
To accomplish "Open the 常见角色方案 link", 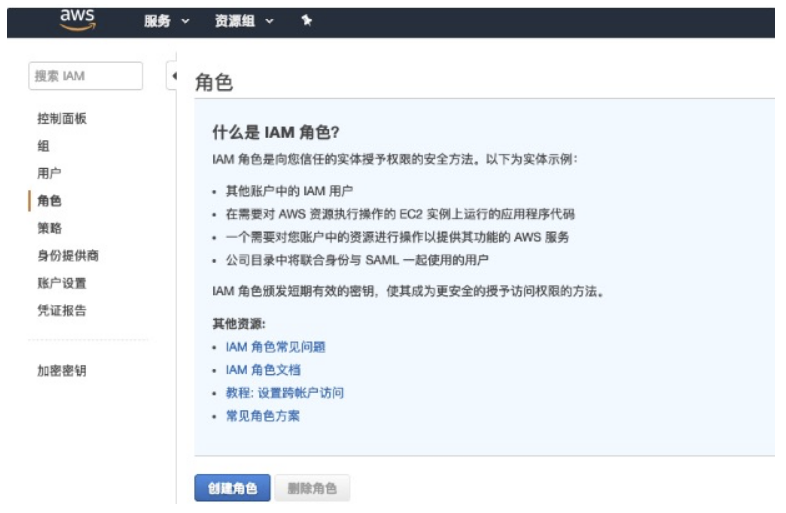I will pyautogui.click(x=263, y=416).
